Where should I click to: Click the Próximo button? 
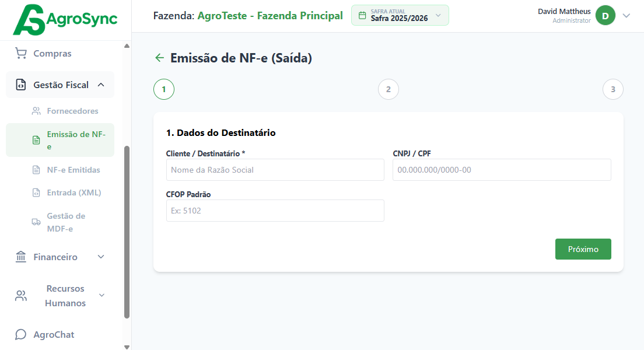(x=583, y=249)
